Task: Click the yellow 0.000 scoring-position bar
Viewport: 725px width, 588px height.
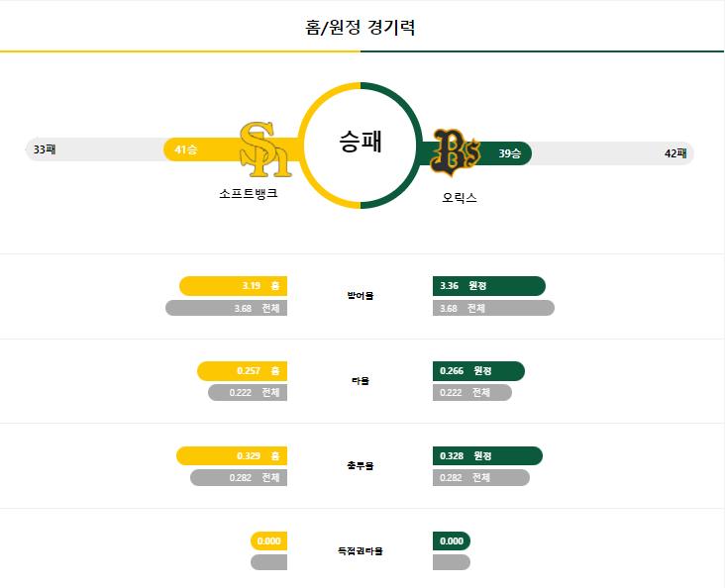Action: point(268,540)
